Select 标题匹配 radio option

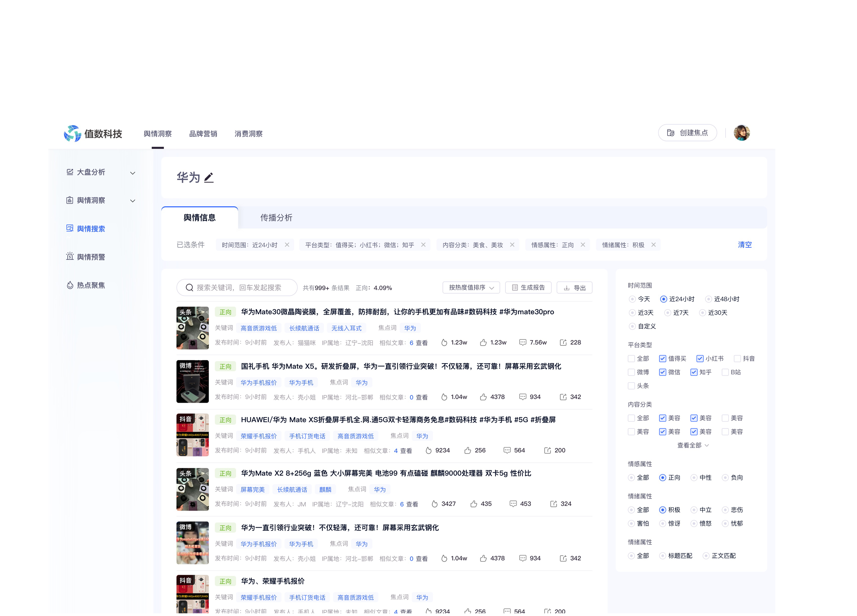(663, 555)
